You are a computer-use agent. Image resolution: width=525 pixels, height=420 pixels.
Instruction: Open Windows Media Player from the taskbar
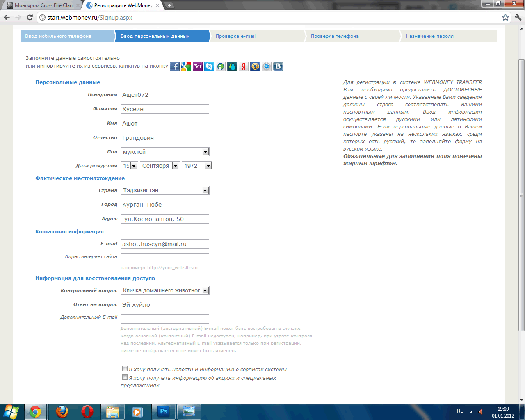pyautogui.click(x=137, y=412)
